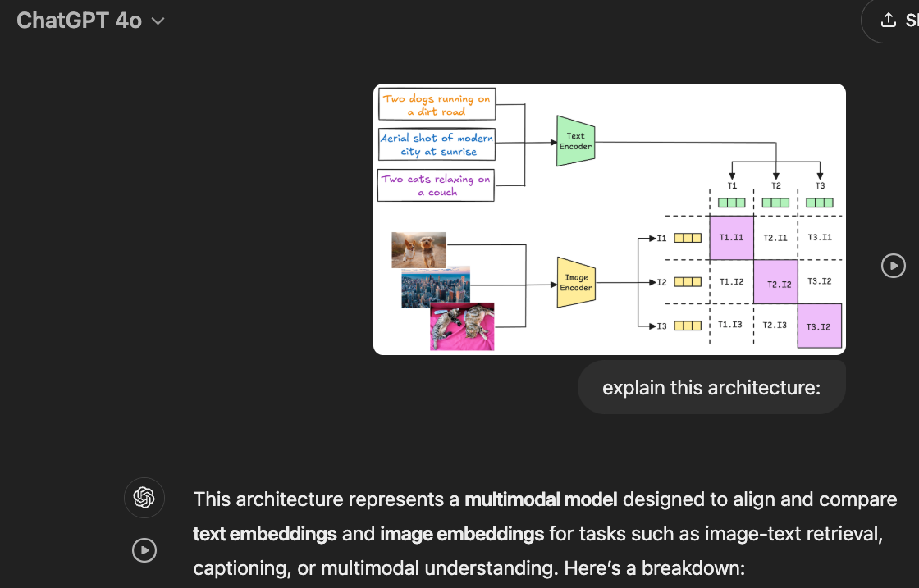Click the pink T1.I1 matrix cell

coord(731,238)
